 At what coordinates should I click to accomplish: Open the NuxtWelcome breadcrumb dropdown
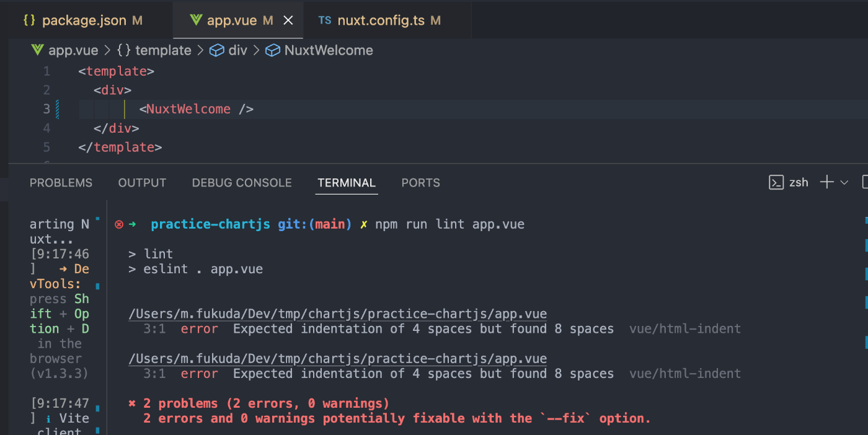(328, 50)
